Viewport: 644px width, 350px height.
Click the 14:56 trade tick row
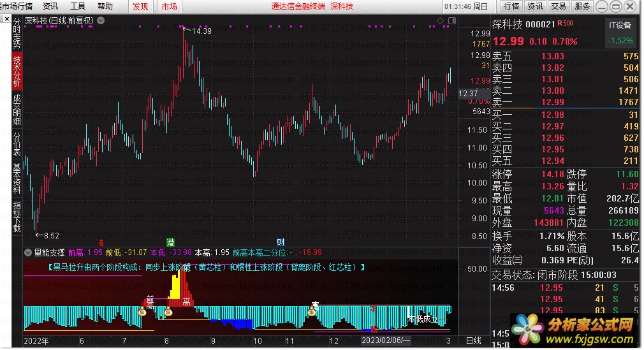coord(565,288)
